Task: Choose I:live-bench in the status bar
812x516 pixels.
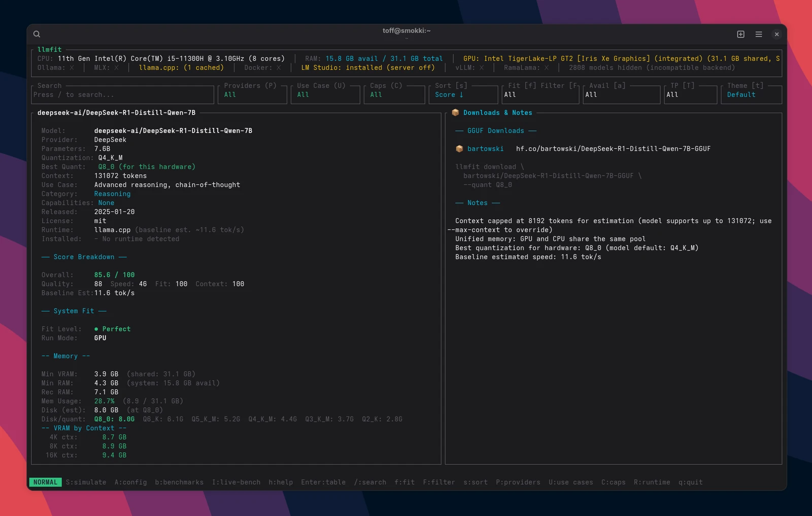Action: coord(236,482)
